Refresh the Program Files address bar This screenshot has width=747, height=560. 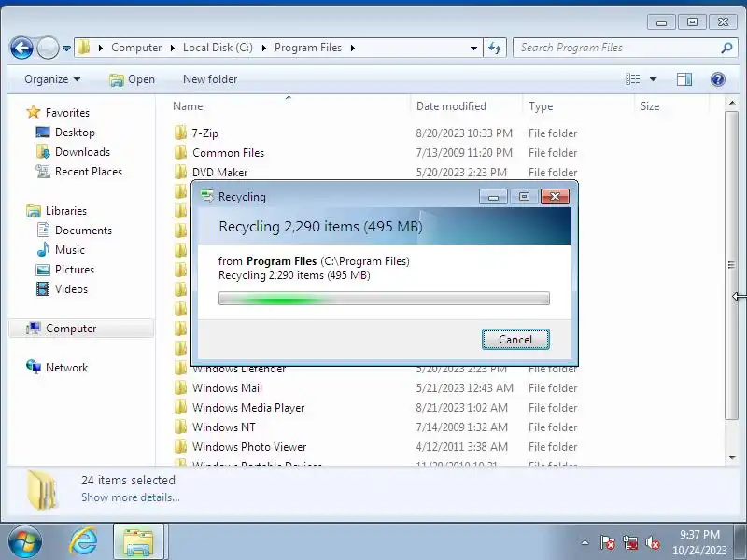tap(495, 48)
